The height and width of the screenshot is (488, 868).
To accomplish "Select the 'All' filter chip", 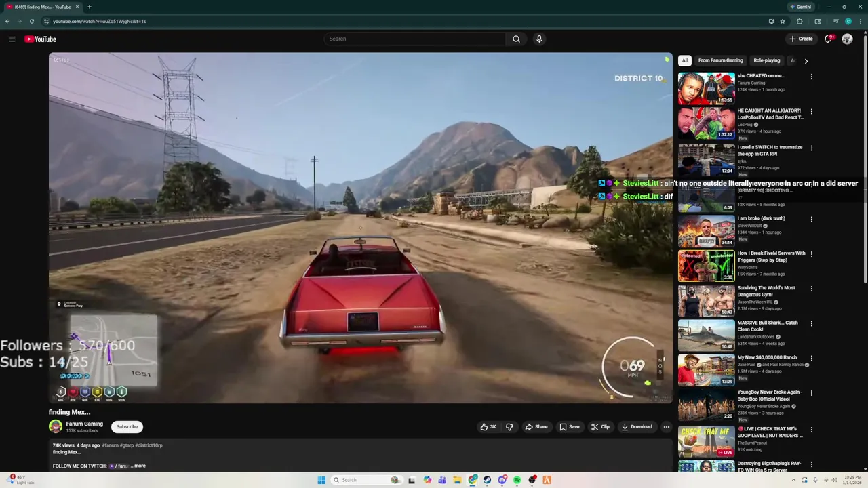I will coord(685,60).
